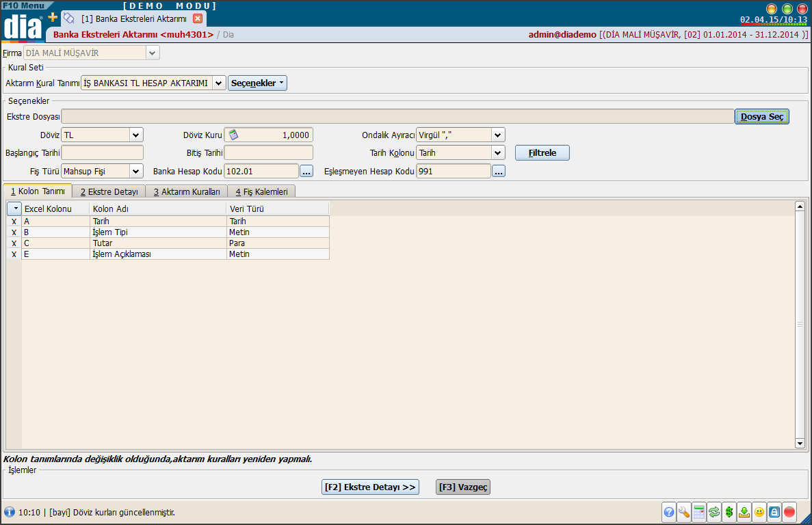Click the [F3] Vazgeç button
The width and height of the screenshot is (812, 525).
point(463,487)
